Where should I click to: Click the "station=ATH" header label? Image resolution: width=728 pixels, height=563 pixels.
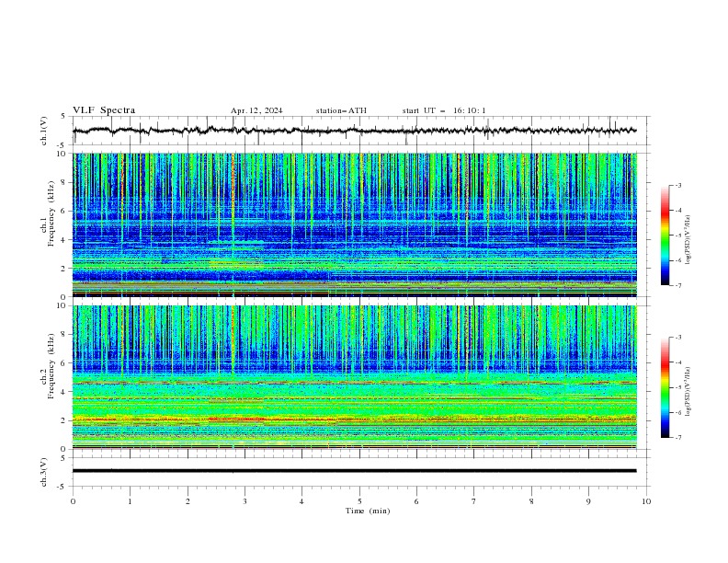341,110
